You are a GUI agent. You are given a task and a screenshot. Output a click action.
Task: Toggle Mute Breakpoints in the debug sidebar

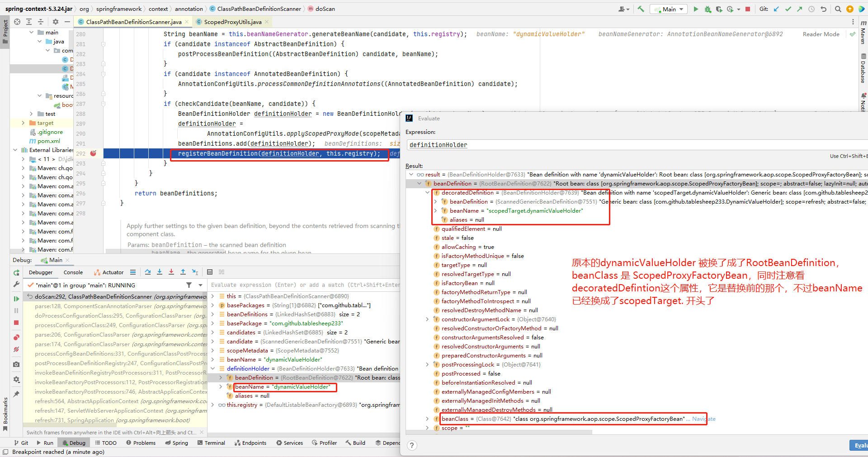click(16, 349)
